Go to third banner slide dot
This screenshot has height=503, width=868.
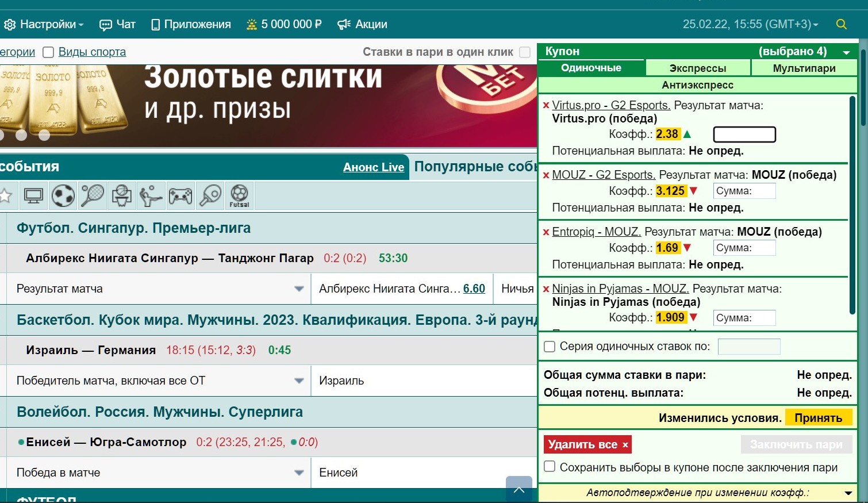coord(44,135)
